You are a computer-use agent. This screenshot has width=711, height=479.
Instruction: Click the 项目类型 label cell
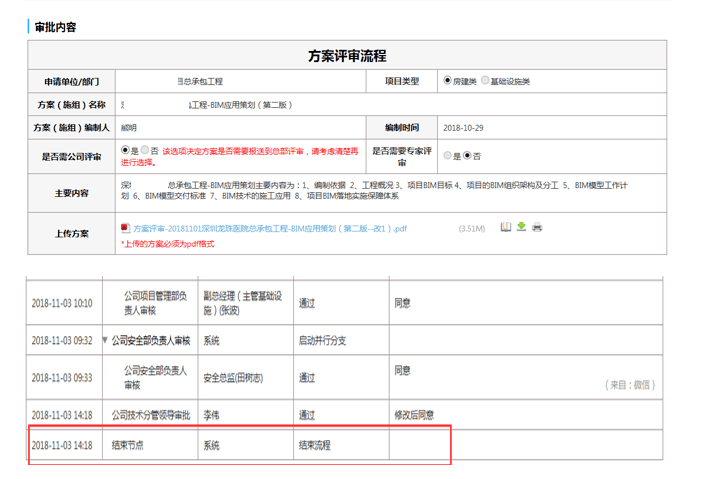402,81
